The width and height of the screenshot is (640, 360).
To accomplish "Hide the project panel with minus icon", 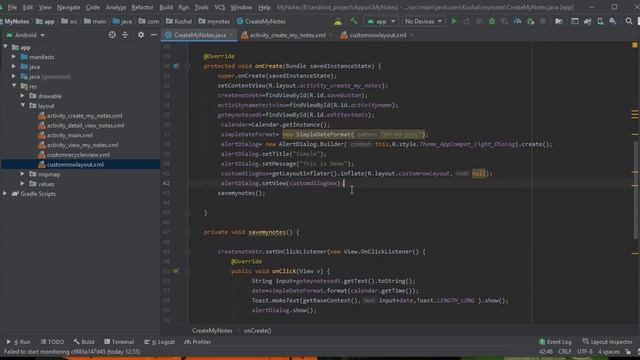I will pyautogui.click(x=153, y=35).
